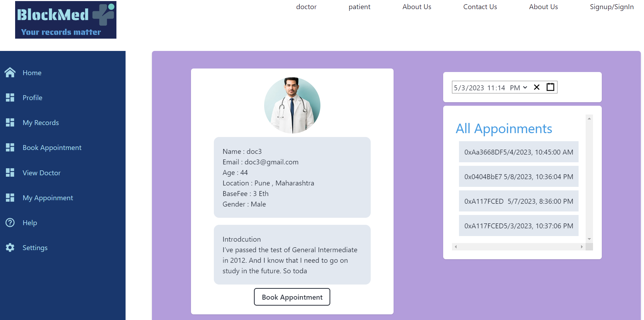The width and height of the screenshot is (644, 320).
Task: Select appointment 0xA117FCED 5/7/2023, 8:36:00 PM
Action: (518, 201)
